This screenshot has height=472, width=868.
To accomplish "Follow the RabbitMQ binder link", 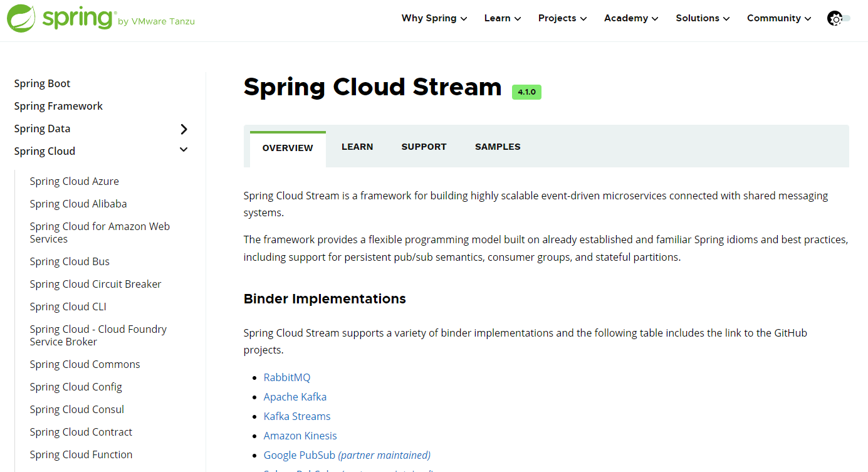I will tap(287, 377).
